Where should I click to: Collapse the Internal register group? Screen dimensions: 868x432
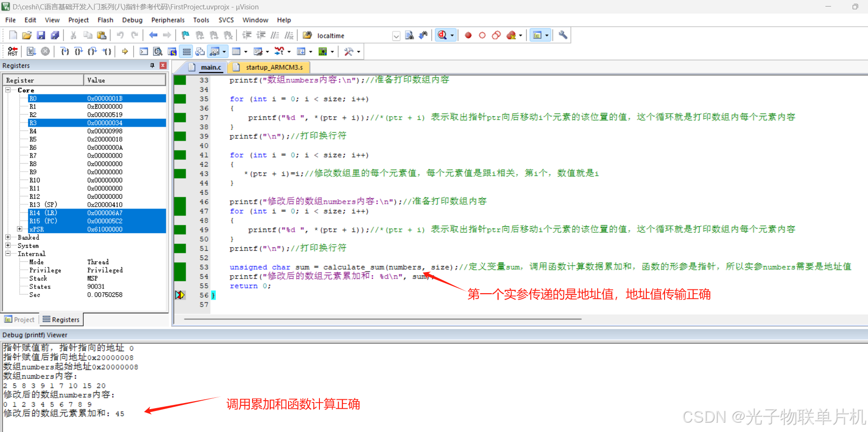(8, 253)
